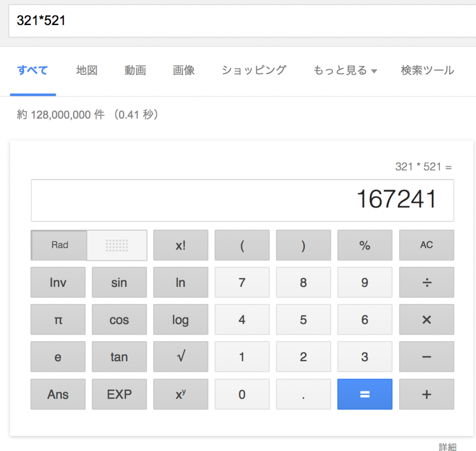Open the 地図 tab
The height and width of the screenshot is (451, 476).
coord(86,71)
